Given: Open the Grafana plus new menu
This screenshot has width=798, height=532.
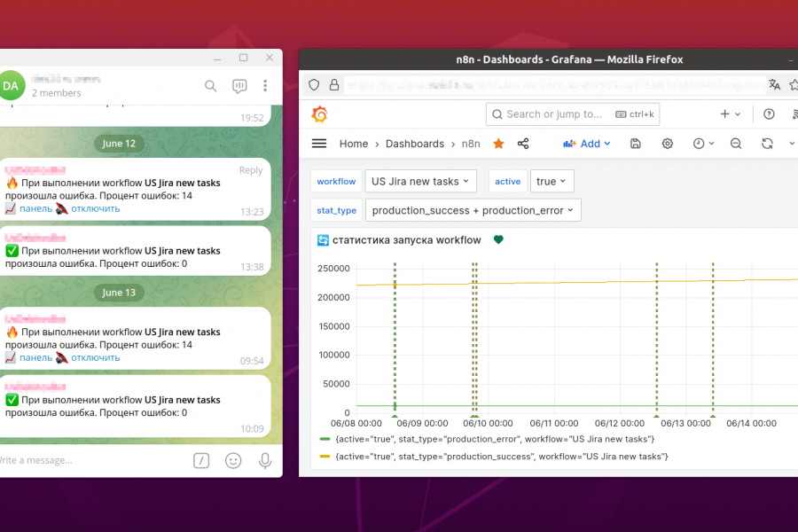Looking at the screenshot, I should pos(731,114).
